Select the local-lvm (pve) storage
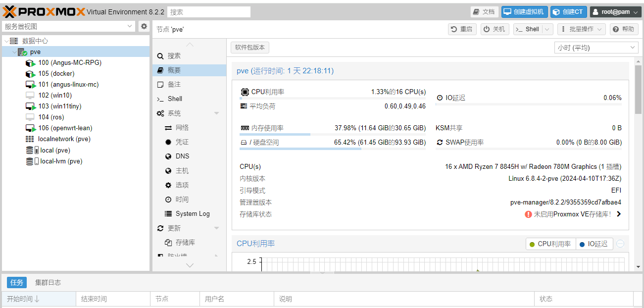This screenshot has height=308, width=644. click(x=61, y=161)
